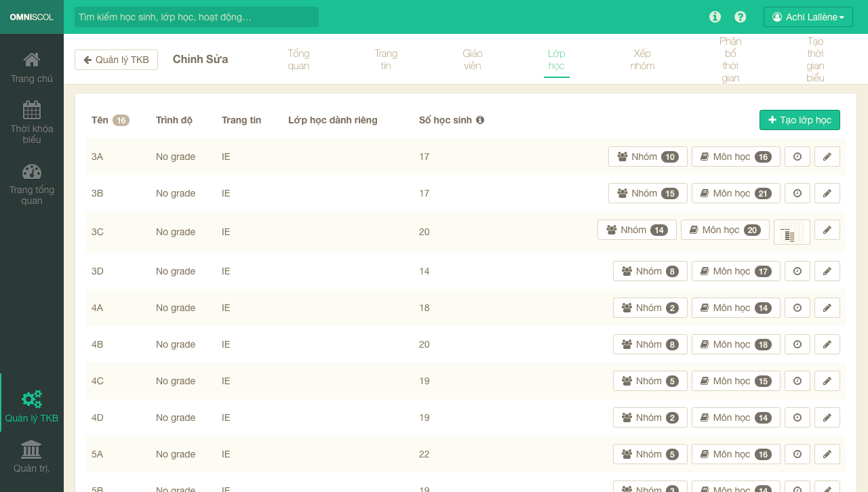
Task: Open Trang tổng quan dashboard icon
Action: [32, 171]
